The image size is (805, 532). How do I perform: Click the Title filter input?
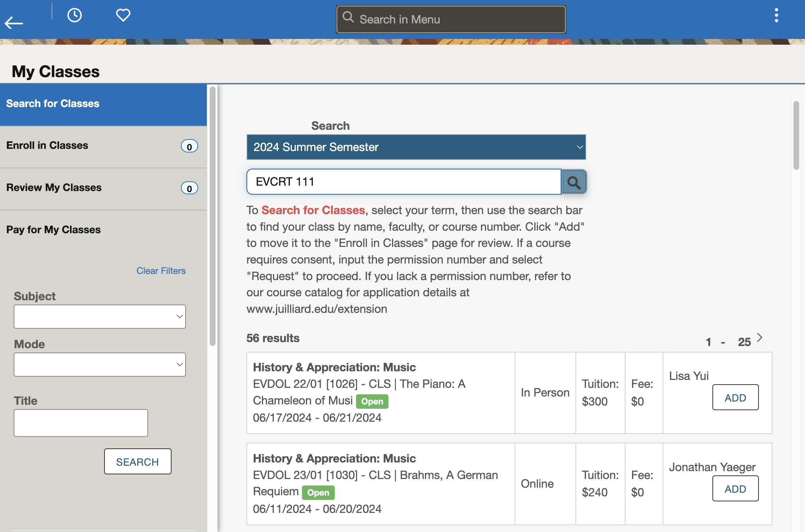(x=81, y=423)
